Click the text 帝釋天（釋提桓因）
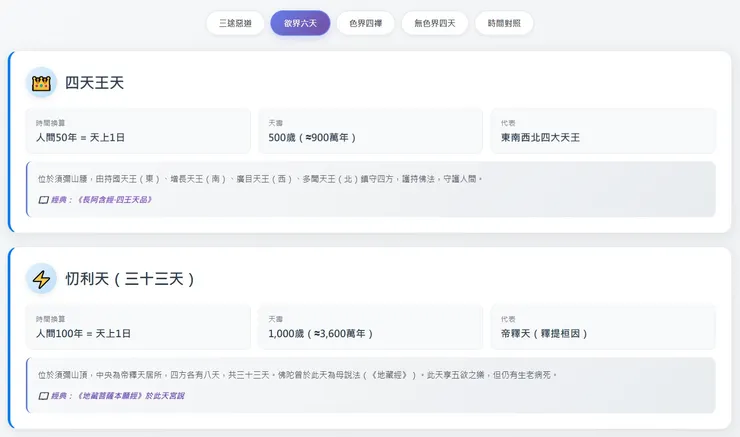740x437 pixels. click(x=544, y=334)
